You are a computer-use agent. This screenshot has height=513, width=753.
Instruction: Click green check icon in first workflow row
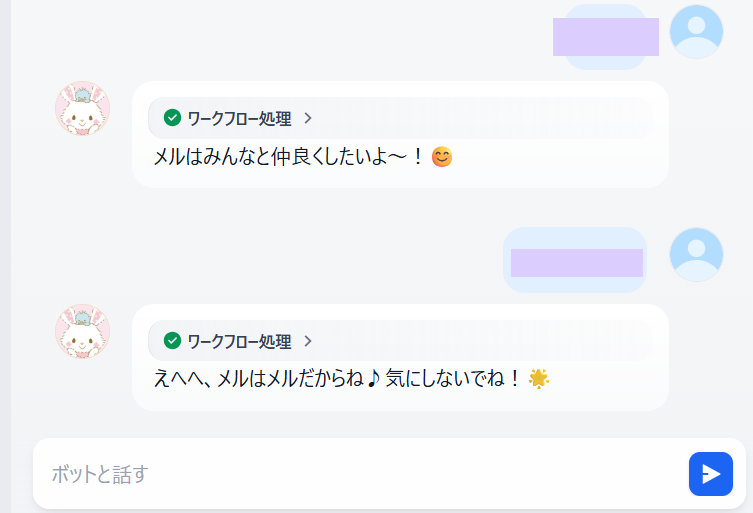tap(172, 118)
